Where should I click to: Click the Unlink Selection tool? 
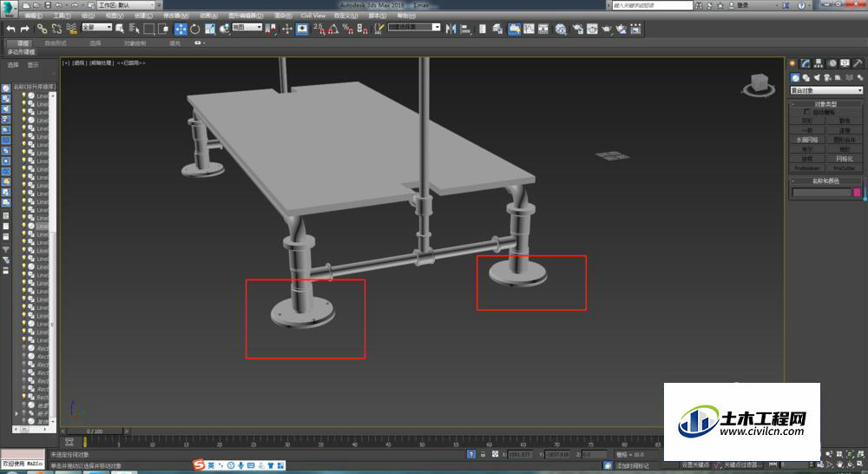coord(56,29)
